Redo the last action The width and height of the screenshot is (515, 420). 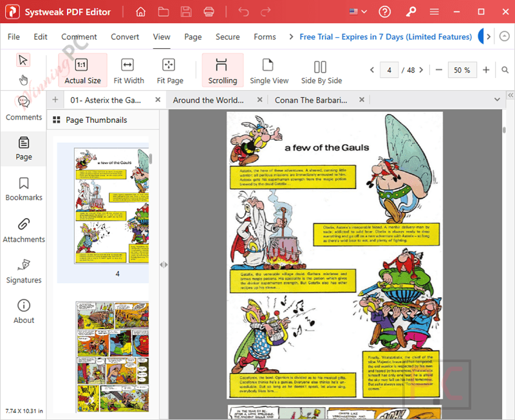click(265, 12)
